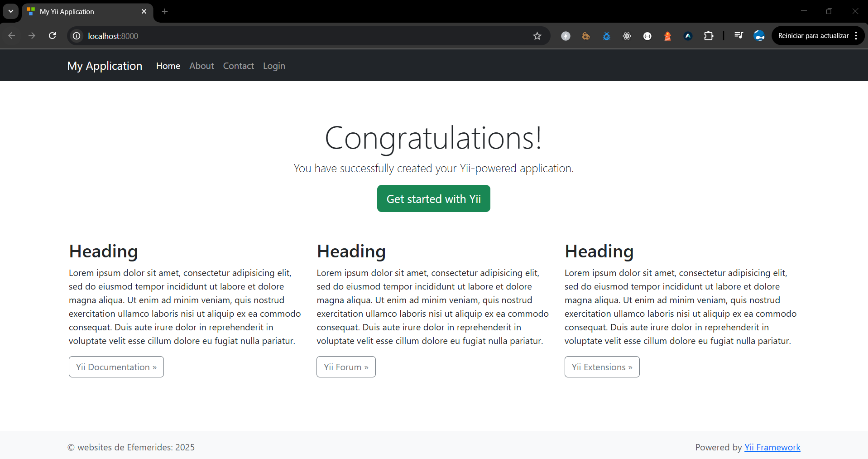Open Chrome three-dot menu

tap(856, 36)
